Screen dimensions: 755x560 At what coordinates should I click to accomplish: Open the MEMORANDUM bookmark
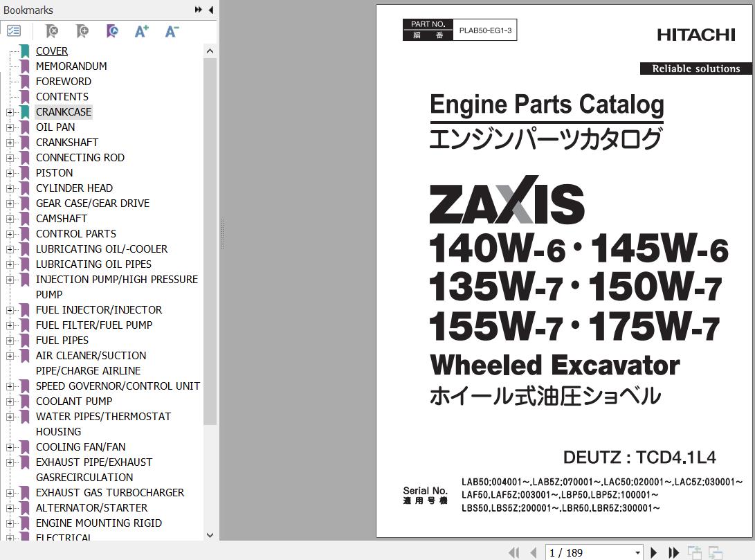71,66
